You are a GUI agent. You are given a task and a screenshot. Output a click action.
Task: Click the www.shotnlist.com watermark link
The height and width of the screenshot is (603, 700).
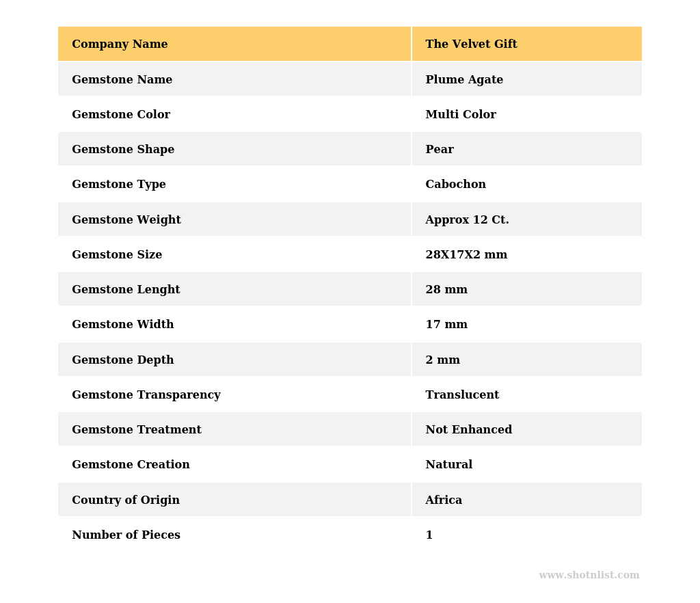pos(589,576)
